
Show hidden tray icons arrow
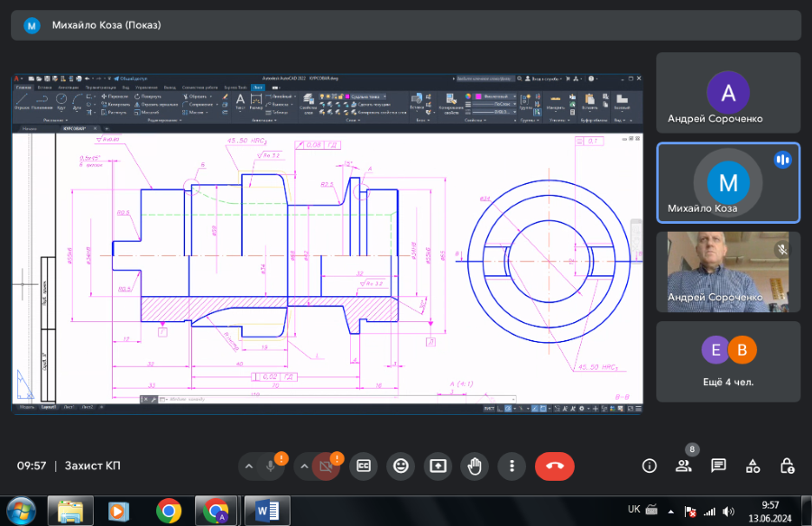tap(670, 511)
